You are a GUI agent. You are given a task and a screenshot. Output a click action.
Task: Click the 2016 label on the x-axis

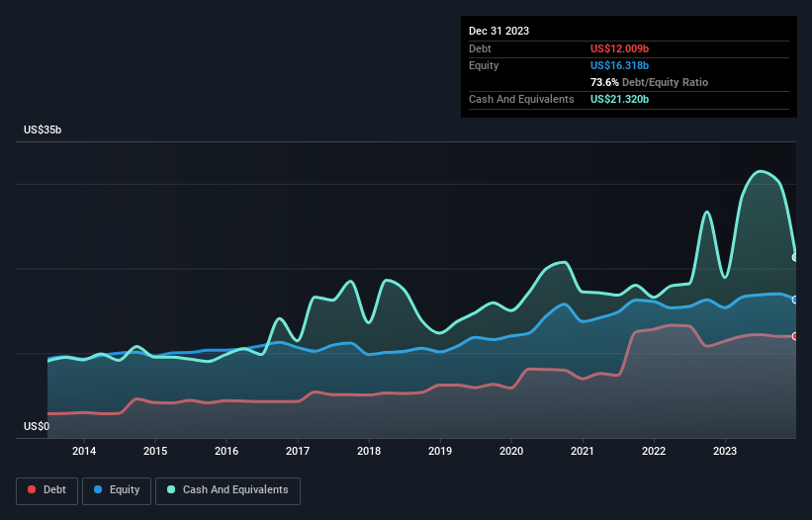[x=226, y=452]
